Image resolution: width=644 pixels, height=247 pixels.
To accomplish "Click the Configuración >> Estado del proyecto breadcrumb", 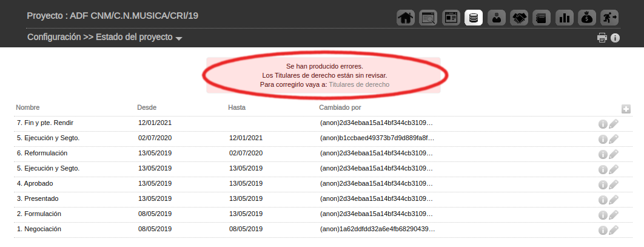I will click(x=100, y=37).
